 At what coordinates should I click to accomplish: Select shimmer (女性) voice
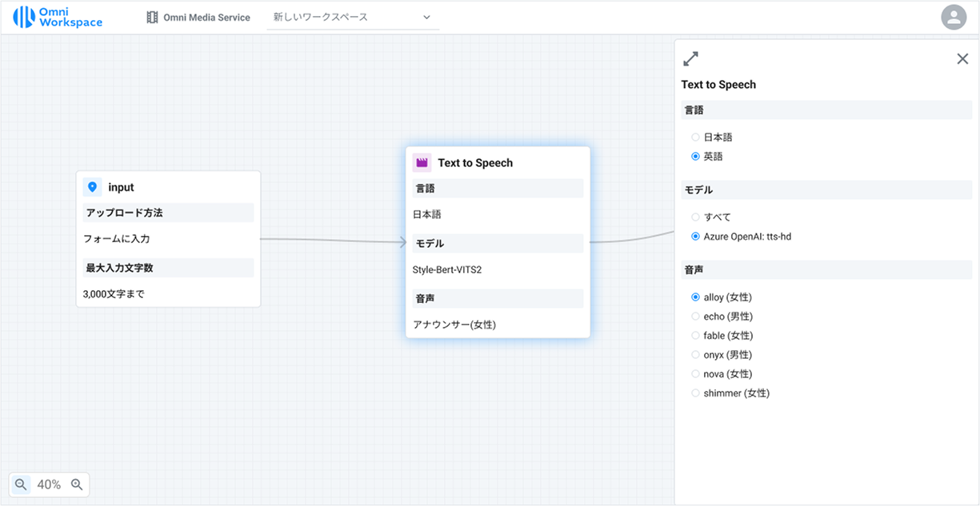coord(695,393)
